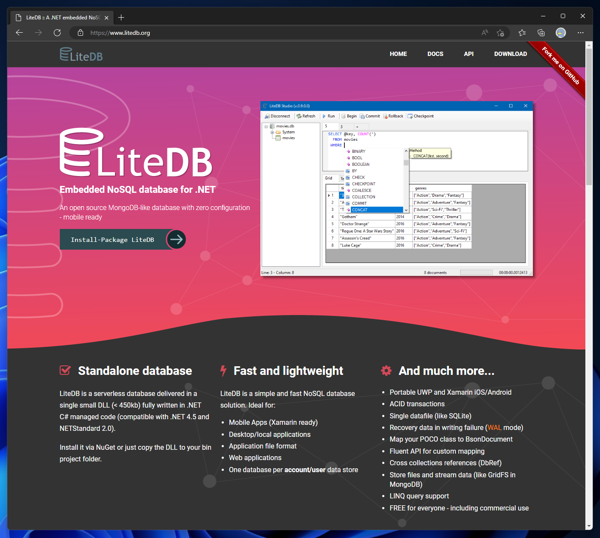Viewport: 600px width, 538px height.
Task: Reload the LiteDB page
Action: [x=57, y=33]
